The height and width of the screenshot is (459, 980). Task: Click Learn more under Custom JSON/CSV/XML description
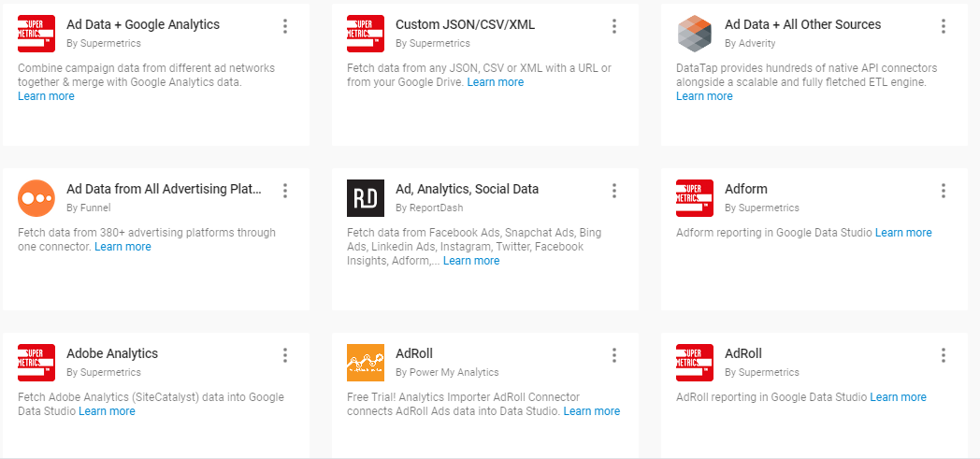pos(496,82)
